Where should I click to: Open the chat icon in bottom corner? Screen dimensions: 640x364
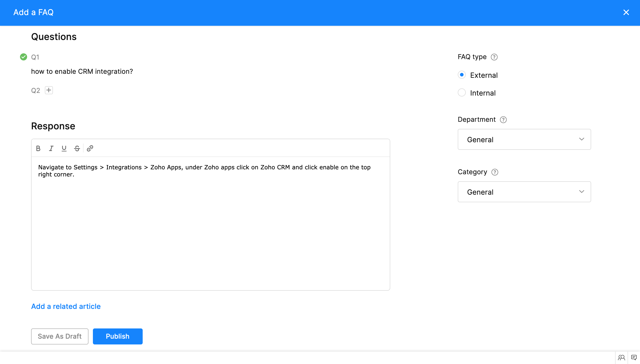pos(634,358)
